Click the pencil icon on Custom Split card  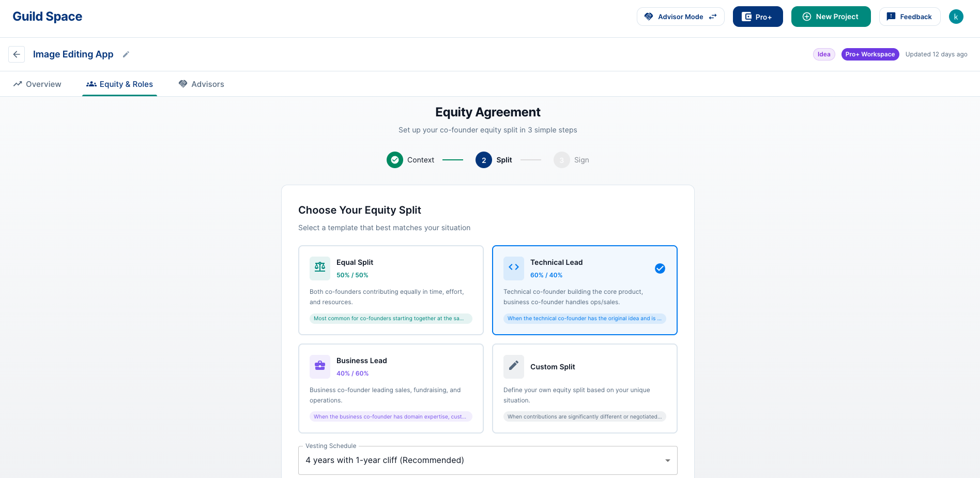(514, 366)
